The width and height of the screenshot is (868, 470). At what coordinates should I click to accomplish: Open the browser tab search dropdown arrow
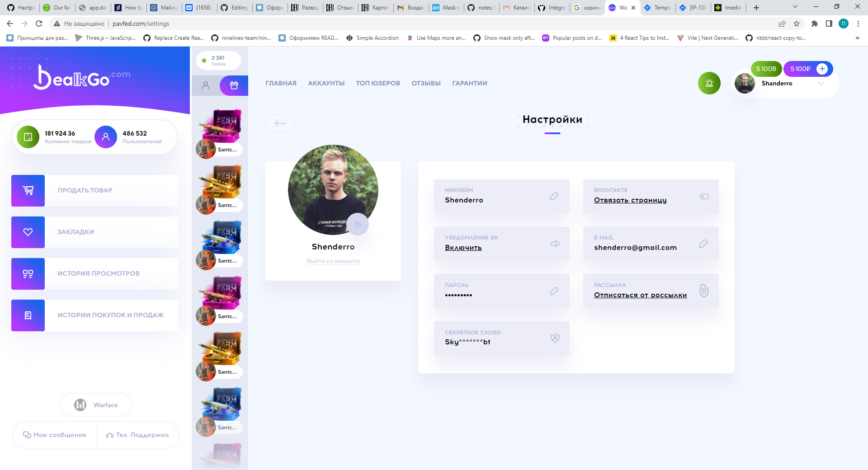[794, 7]
